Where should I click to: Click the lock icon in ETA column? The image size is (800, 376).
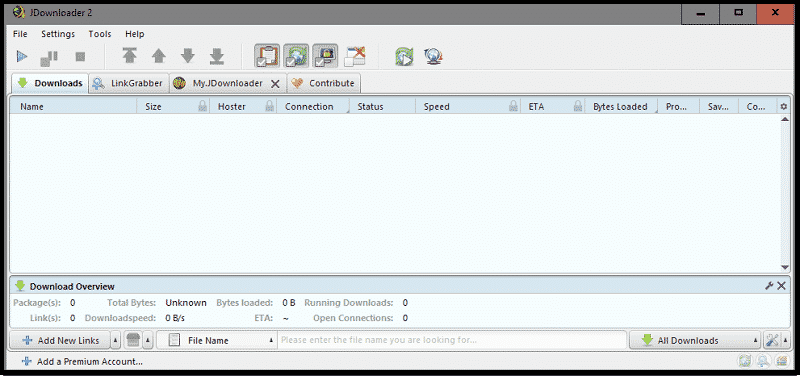[578, 106]
